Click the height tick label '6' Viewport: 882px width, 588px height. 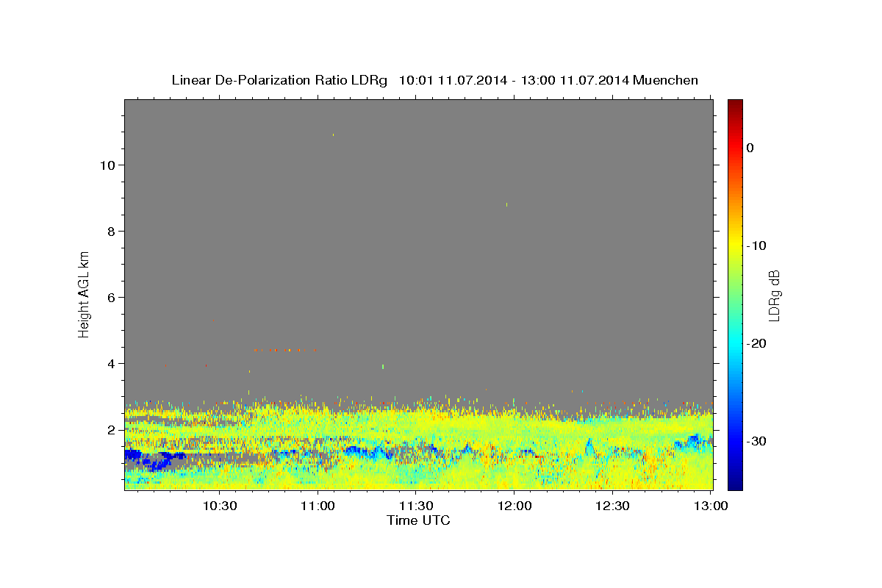pos(112,298)
